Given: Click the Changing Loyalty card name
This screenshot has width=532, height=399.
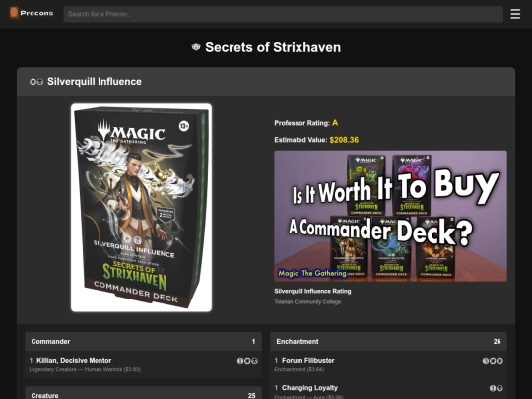Looking at the screenshot, I should click(309, 388).
